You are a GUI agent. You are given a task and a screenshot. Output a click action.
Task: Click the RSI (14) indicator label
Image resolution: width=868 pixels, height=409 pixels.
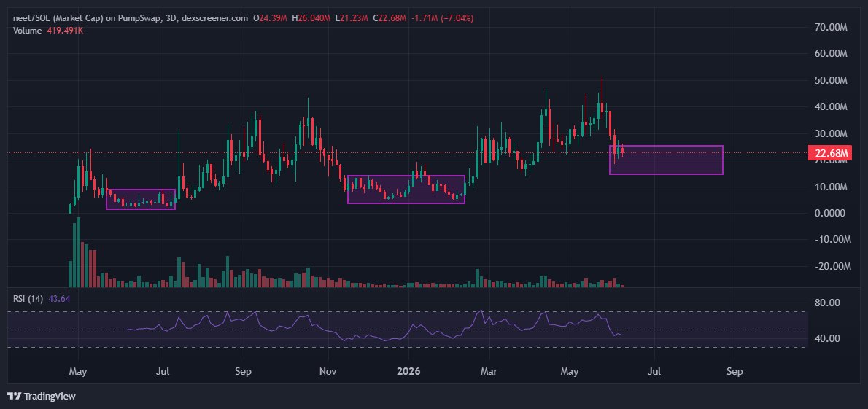point(29,299)
